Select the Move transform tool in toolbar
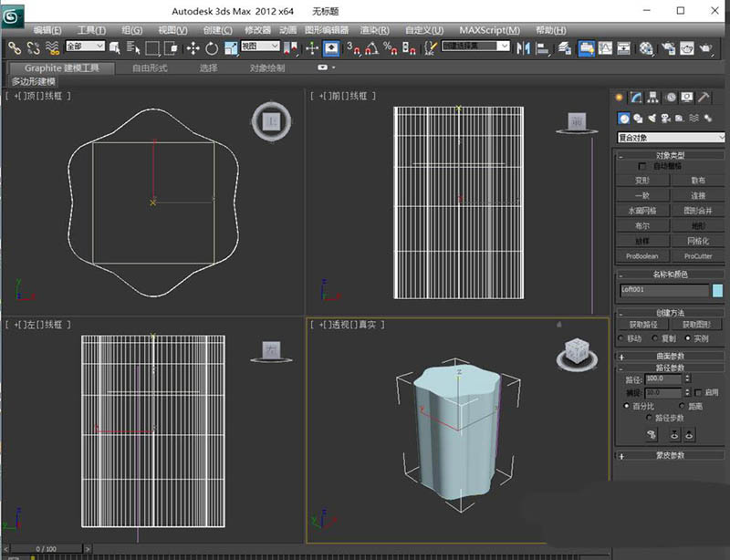This screenshot has width=730, height=560. (x=193, y=47)
